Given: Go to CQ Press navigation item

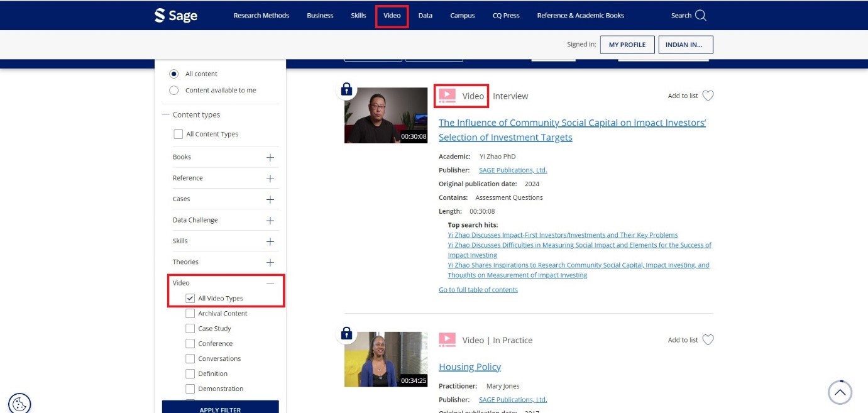Looking at the screenshot, I should click(x=506, y=16).
